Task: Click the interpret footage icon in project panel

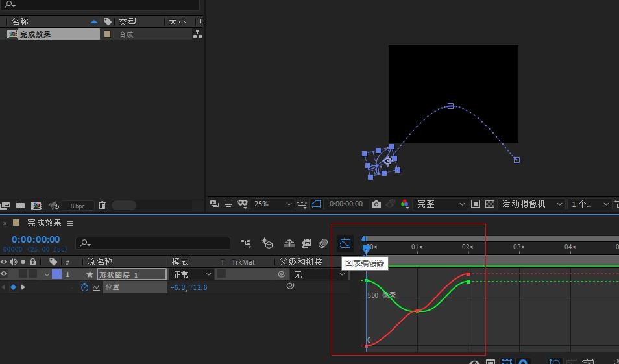Action: click(5, 205)
